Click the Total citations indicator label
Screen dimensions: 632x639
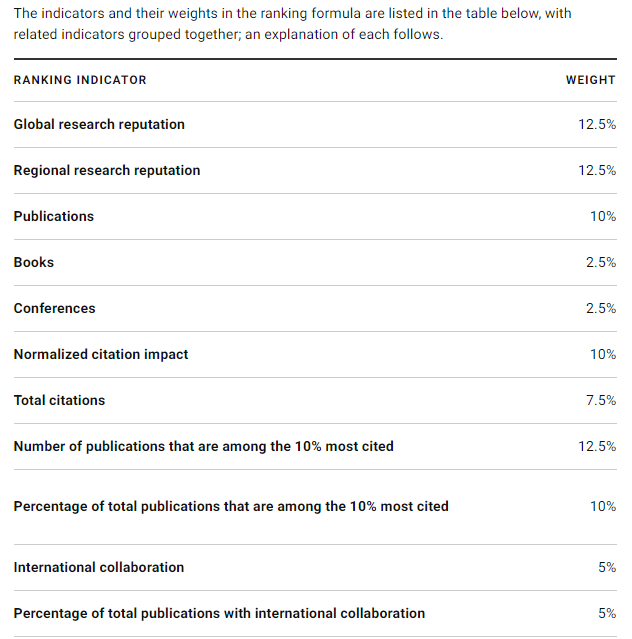pyautogui.click(x=59, y=401)
